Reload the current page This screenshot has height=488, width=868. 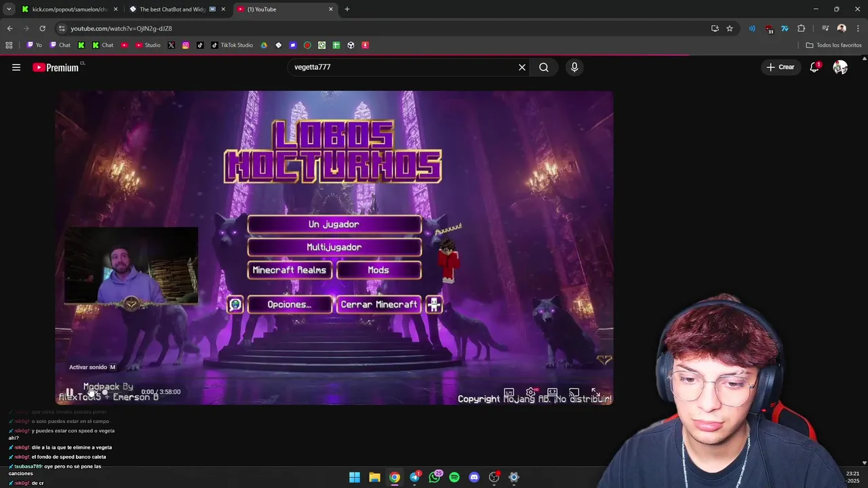coord(42,28)
